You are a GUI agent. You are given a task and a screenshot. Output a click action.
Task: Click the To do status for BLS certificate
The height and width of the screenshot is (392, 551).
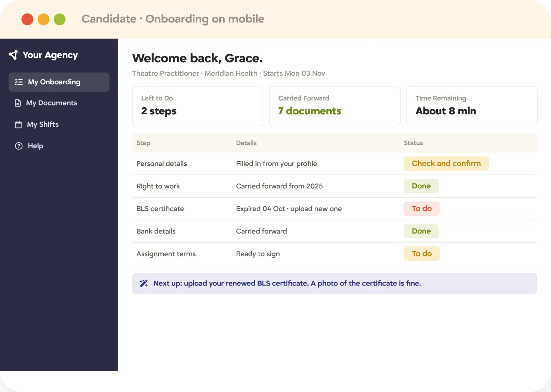(x=422, y=209)
